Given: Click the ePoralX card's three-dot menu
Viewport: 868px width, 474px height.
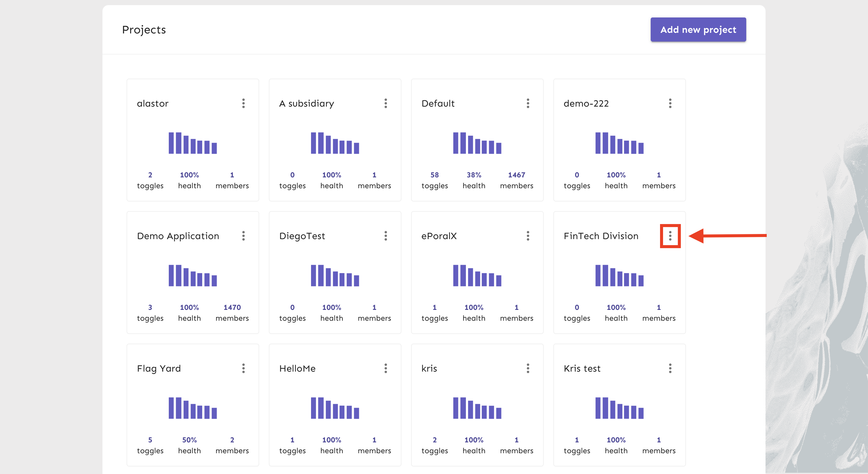Looking at the screenshot, I should tap(528, 236).
